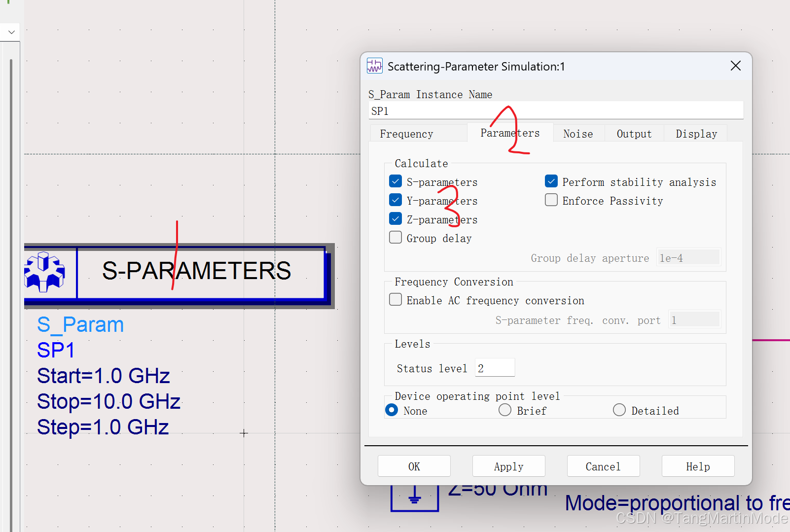Click the Step=1.0 GHz parameter text
The height and width of the screenshot is (532, 790).
point(103,427)
